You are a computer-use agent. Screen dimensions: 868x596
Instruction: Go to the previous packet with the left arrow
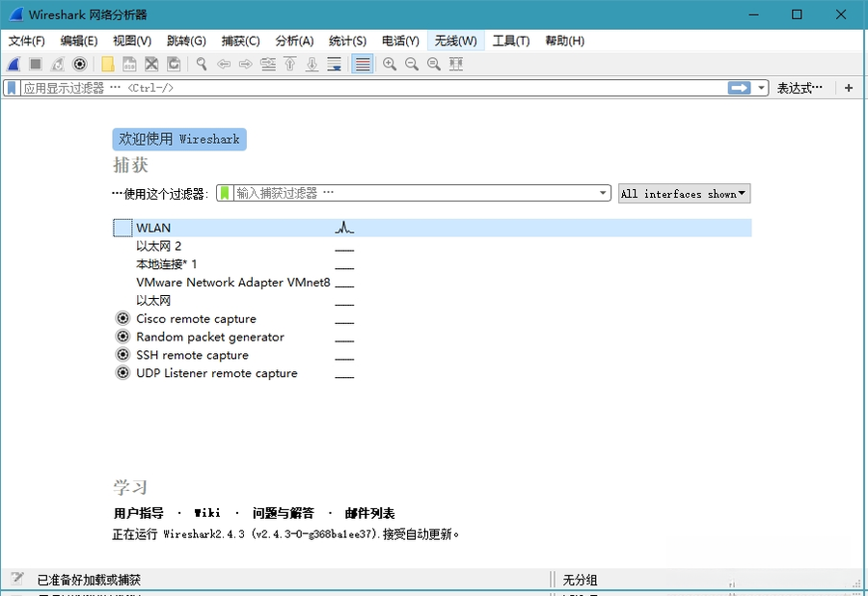coord(224,65)
